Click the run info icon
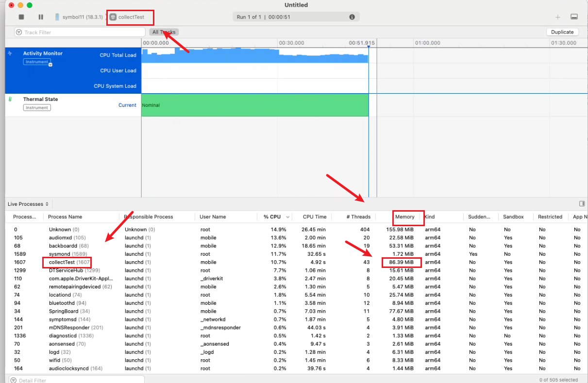Viewport: 588px width, 383px height. click(352, 17)
